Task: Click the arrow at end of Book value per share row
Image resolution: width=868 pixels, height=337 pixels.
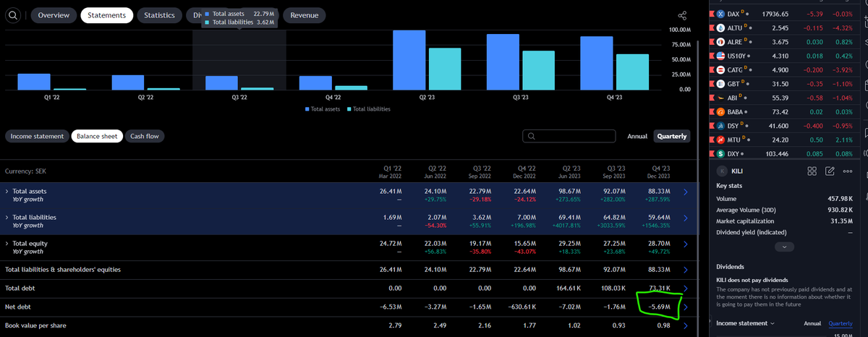Action: (x=686, y=326)
